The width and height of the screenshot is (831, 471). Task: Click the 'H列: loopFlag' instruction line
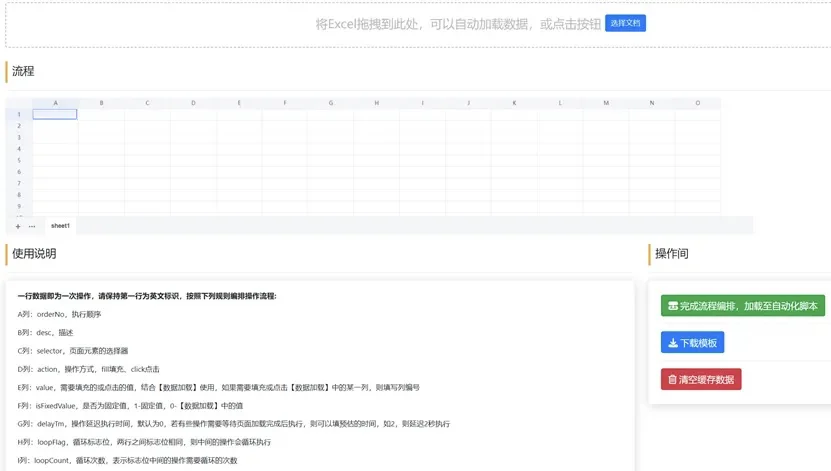[144, 442]
